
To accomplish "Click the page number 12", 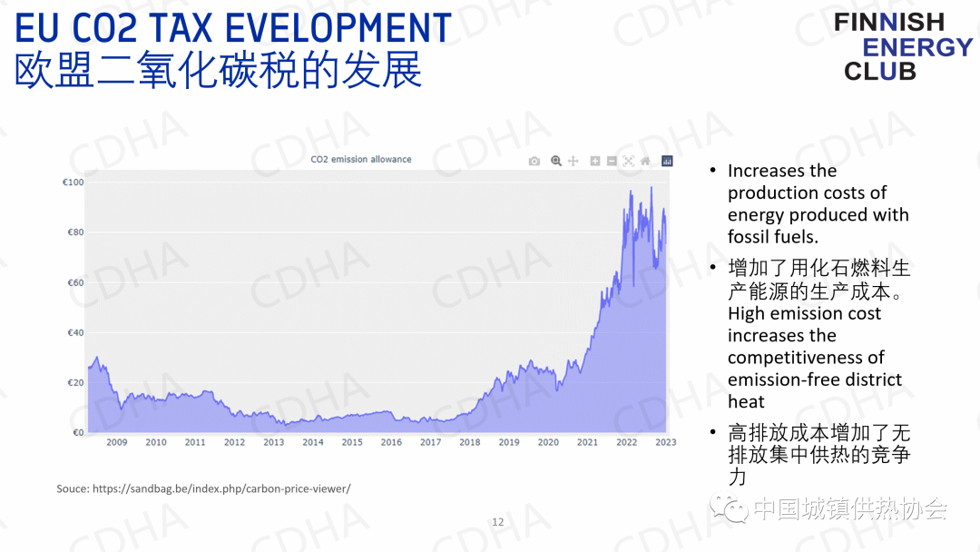I will tap(497, 522).
